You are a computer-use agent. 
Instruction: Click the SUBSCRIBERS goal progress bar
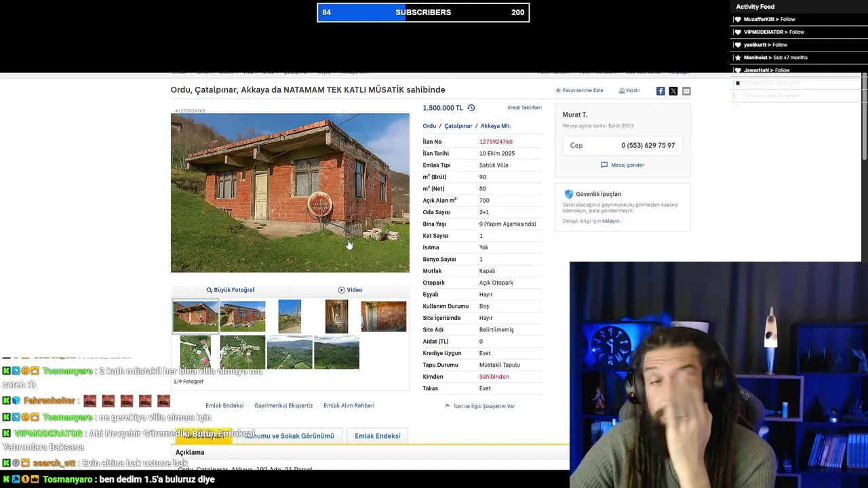pos(423,12)
